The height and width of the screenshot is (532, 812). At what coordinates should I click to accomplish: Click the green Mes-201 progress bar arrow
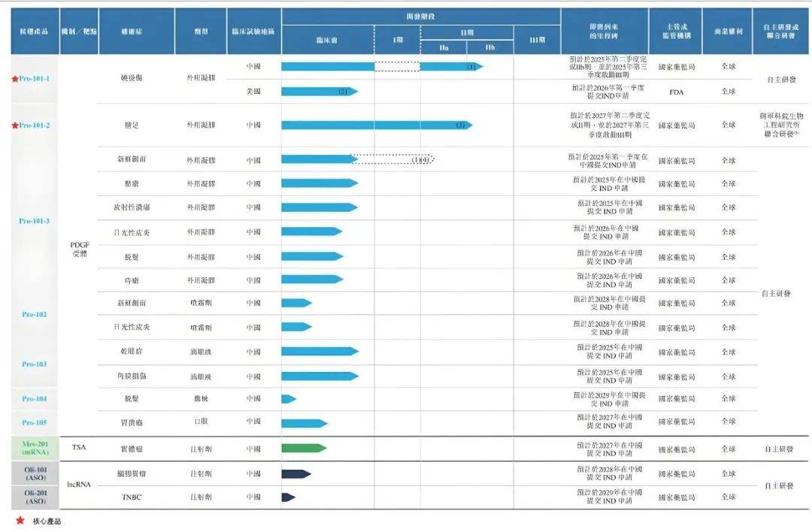coord(304,448)
